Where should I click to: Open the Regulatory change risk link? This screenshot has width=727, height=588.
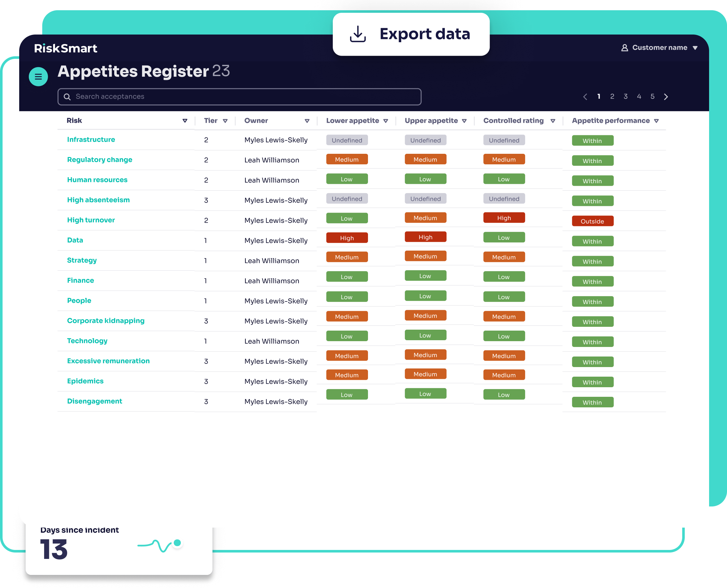(99, 160)
